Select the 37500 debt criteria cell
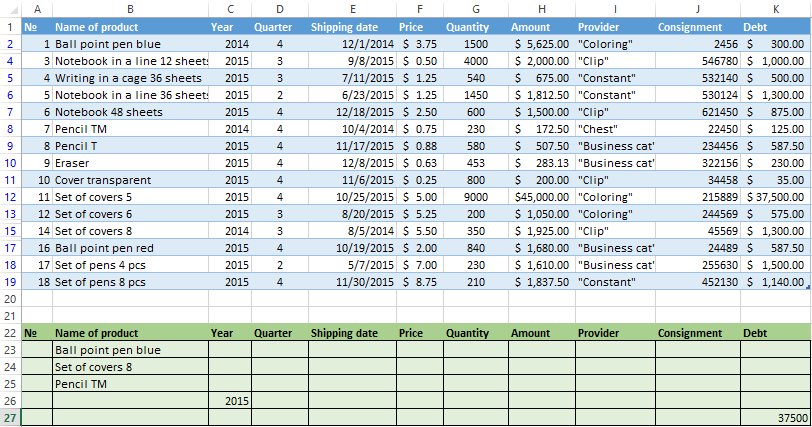The height and width of the screenshot is (427, 812). [775, 418]
